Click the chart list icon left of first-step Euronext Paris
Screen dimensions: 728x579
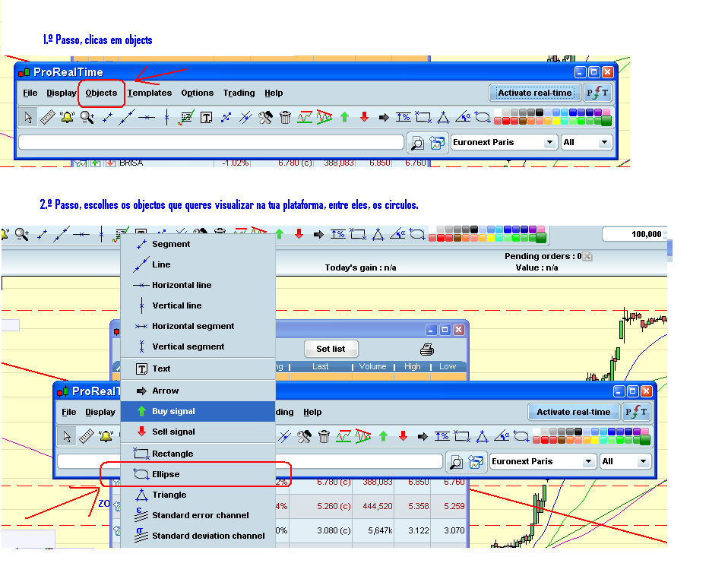click(437, 143)
